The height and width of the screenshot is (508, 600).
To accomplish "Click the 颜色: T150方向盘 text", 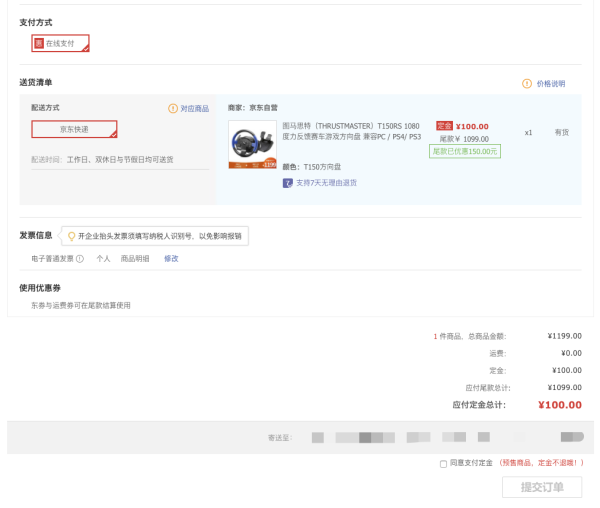I will click(x=312, y=167).
